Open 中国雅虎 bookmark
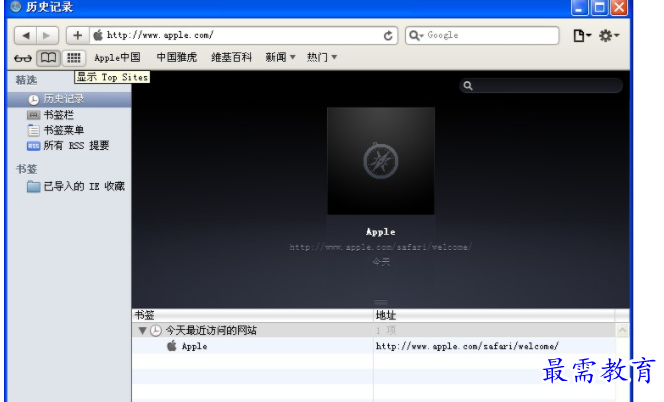The width and height of the screenshot is (664, 402). [x=177, y=57]
